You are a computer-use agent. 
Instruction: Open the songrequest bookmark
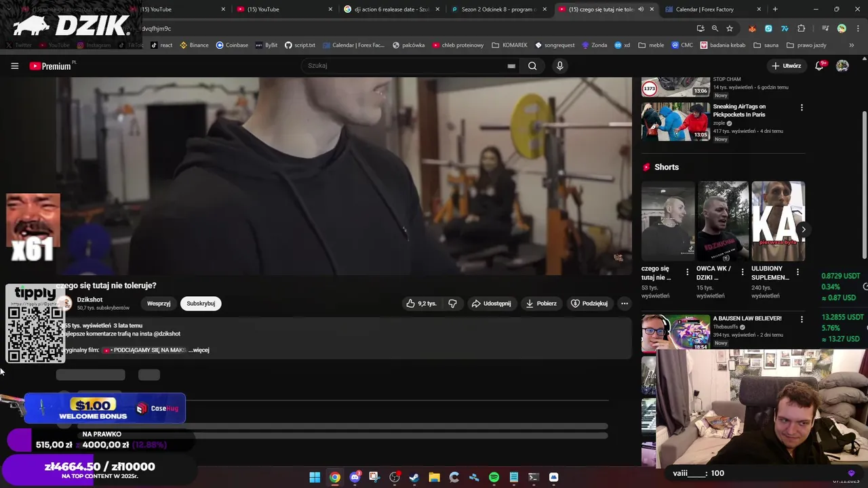555,45
